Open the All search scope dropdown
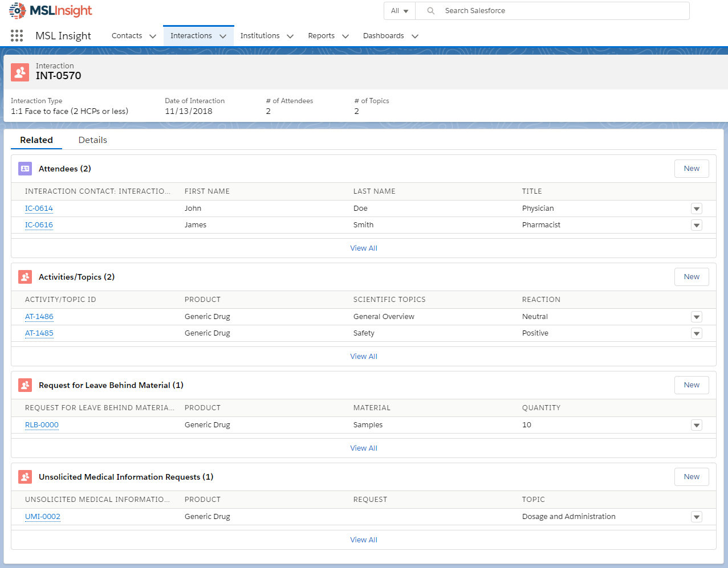 pos(400,10)
